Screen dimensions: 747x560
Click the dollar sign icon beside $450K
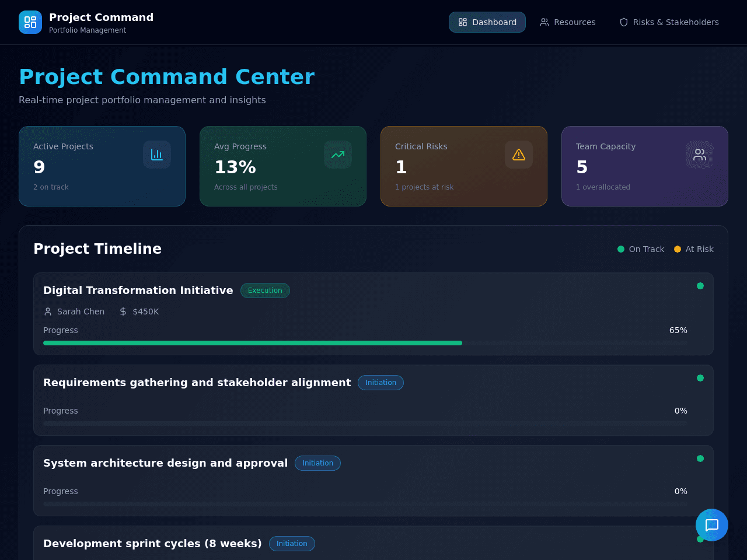point(123,311)
